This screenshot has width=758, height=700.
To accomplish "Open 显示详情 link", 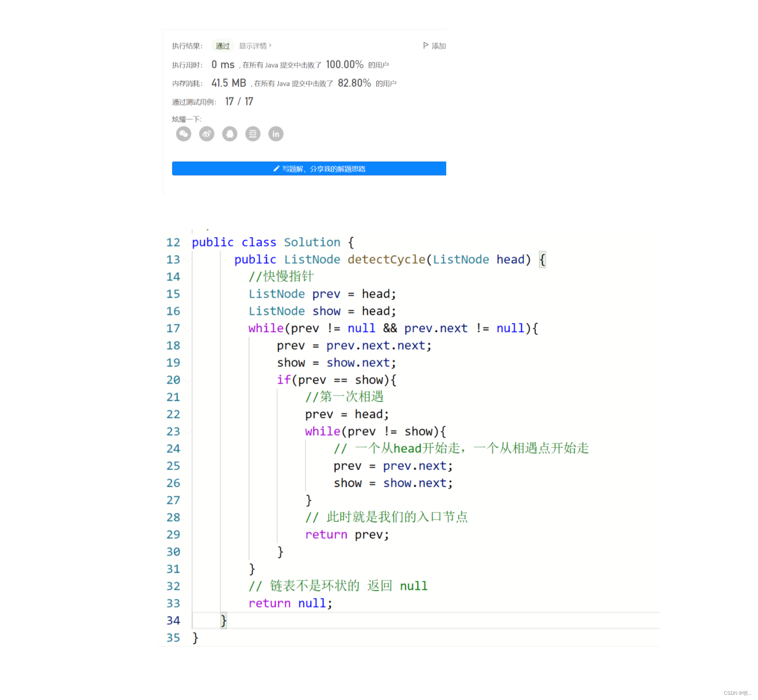I will (255, 46).
